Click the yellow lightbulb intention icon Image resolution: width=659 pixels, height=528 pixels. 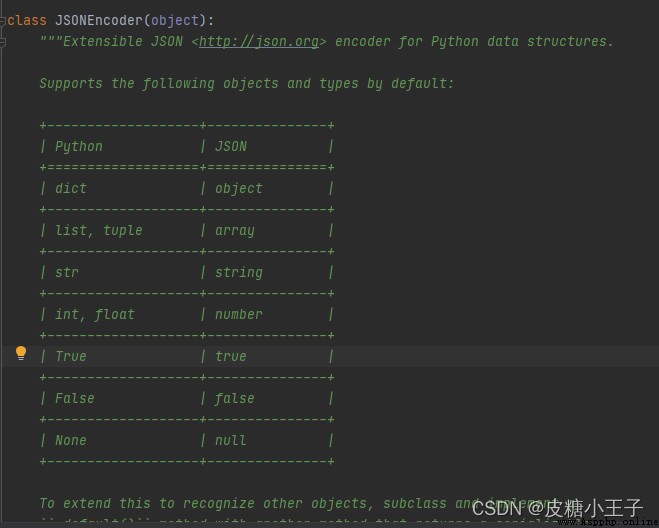(21, 353)
